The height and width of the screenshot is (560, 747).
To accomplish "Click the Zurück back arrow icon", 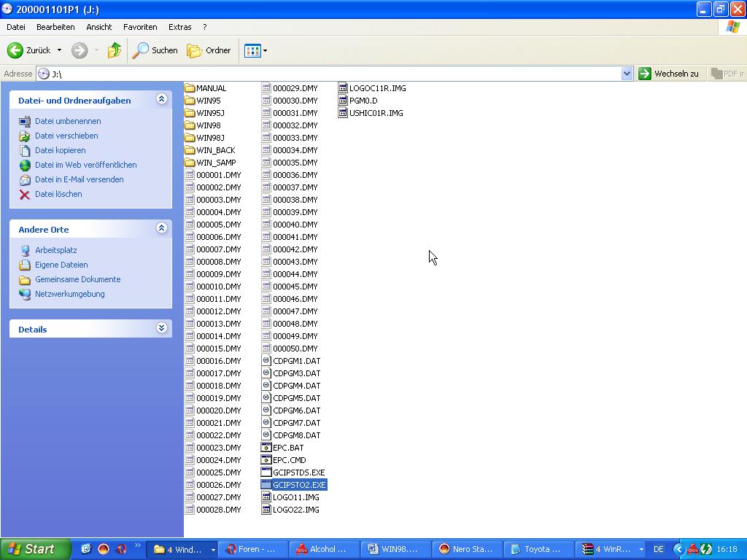I will 15,50.
